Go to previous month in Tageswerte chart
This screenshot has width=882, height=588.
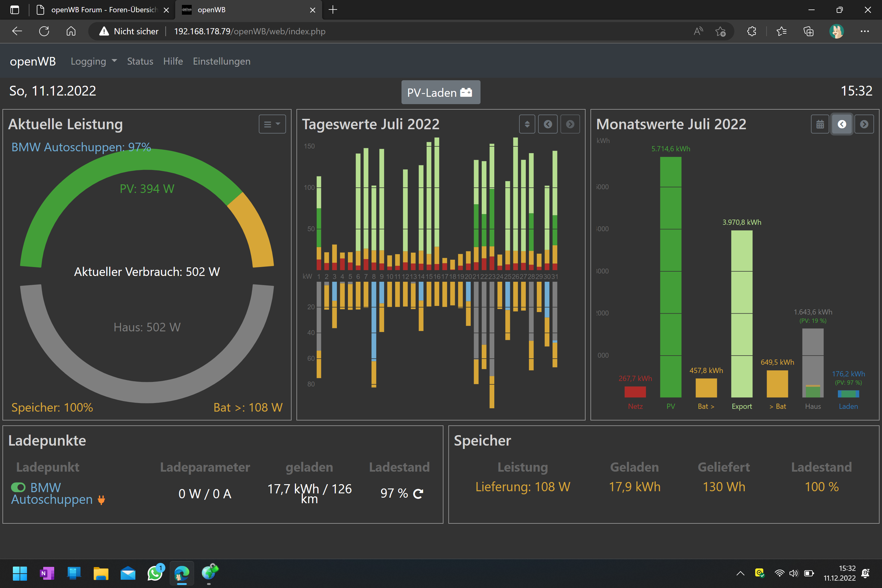point(548,124)
